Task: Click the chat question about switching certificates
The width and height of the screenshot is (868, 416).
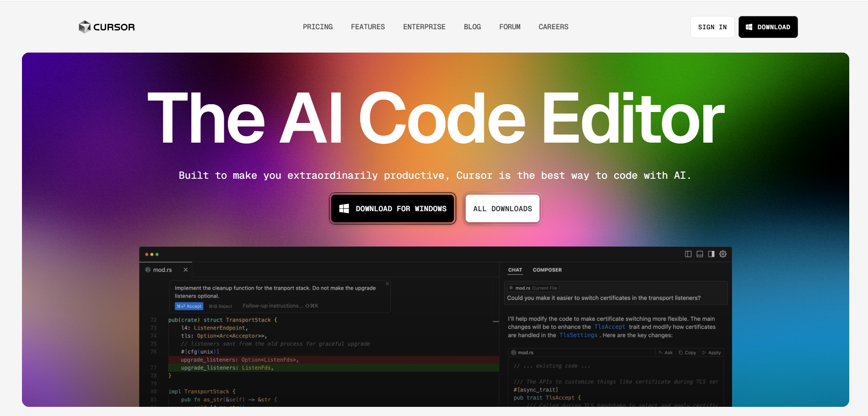Action: click(x=604, y=298)
